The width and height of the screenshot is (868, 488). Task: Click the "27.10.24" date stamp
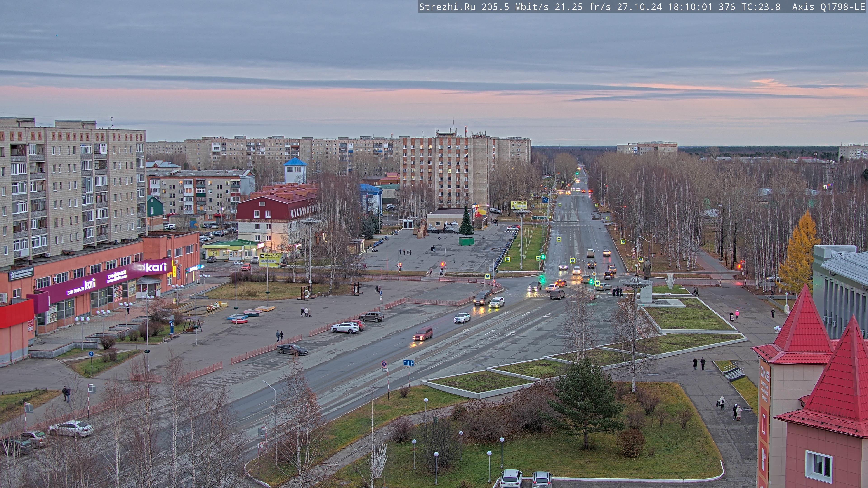639,7
